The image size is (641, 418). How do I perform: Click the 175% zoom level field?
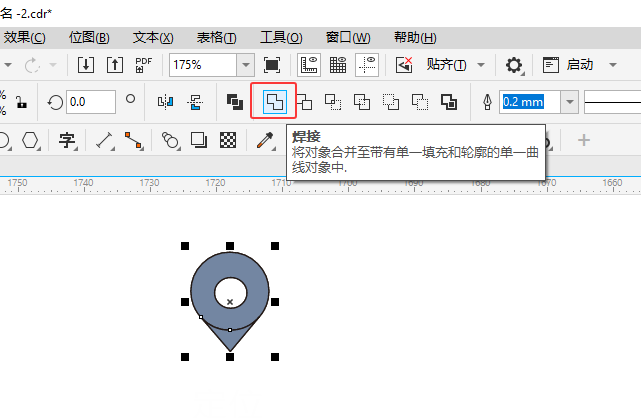[x=203, y=65]
